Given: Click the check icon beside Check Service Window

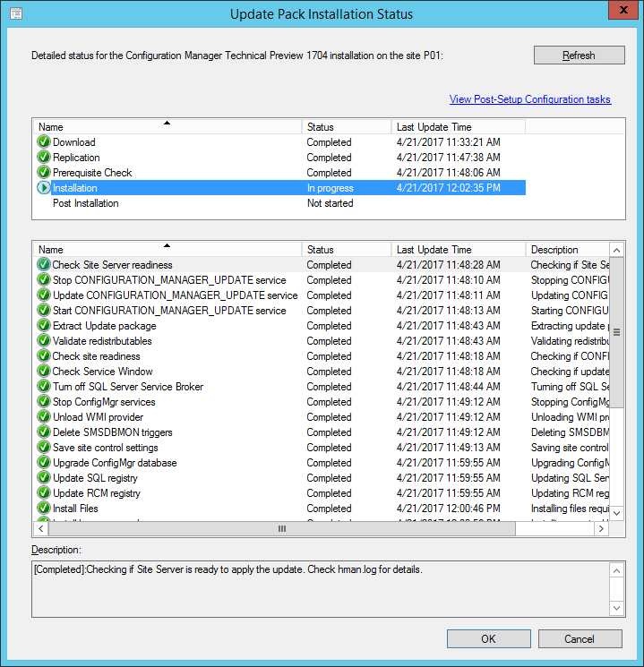Looking at the screenshot, I should pyautogui.click(x=43, y=372).
